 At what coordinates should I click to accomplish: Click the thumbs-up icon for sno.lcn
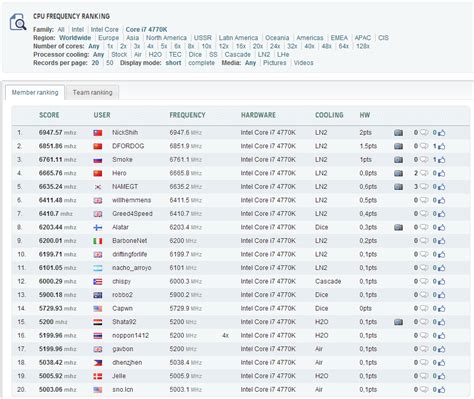442,389
